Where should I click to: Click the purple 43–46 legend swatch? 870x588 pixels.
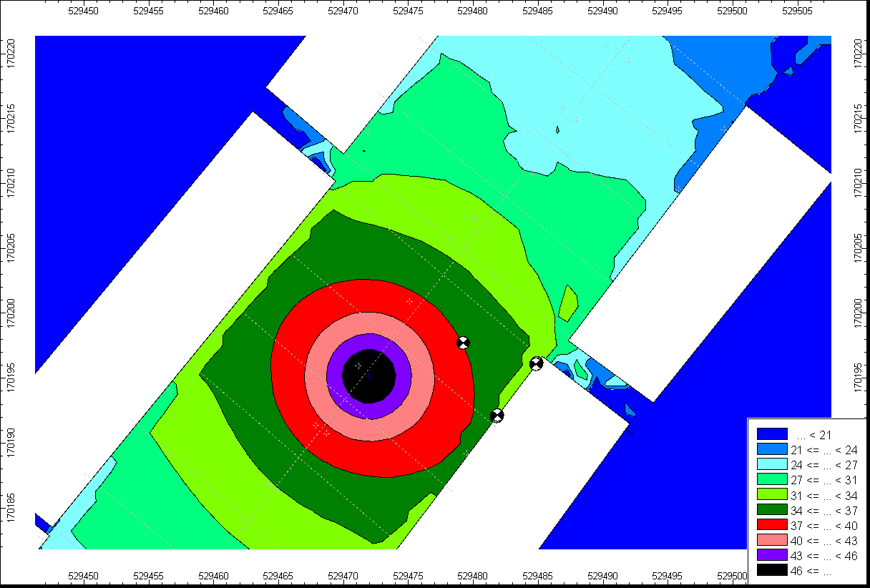(x=772, y=556)
